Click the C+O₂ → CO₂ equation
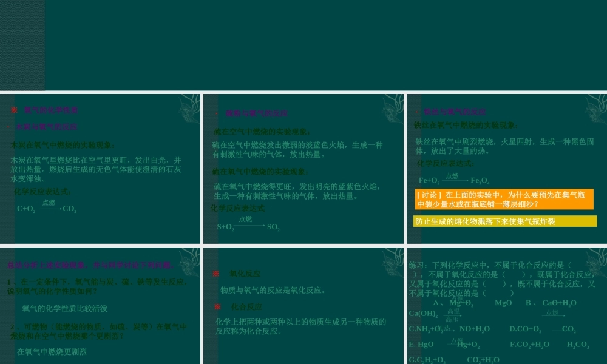Screen dimensions: 607x364 (x=46, y=208)
